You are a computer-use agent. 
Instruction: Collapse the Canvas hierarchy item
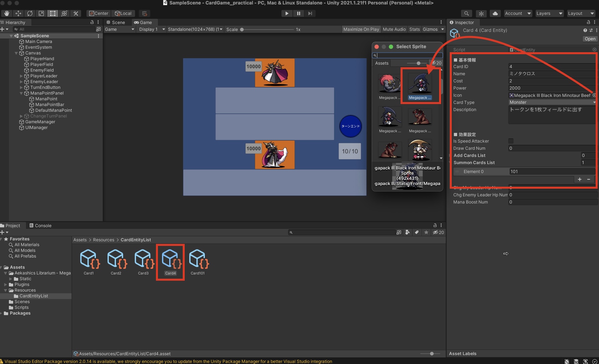pos(16,53)
